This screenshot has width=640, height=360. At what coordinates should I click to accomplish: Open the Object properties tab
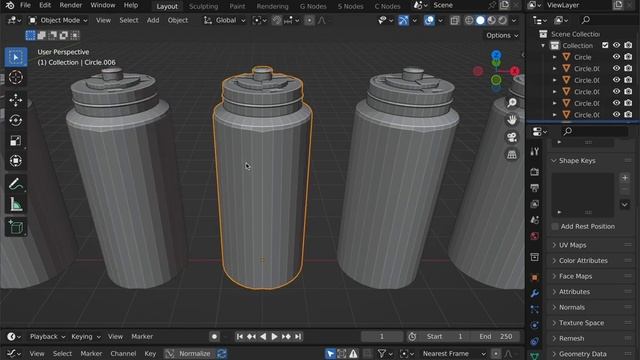[x=535, y=278]
